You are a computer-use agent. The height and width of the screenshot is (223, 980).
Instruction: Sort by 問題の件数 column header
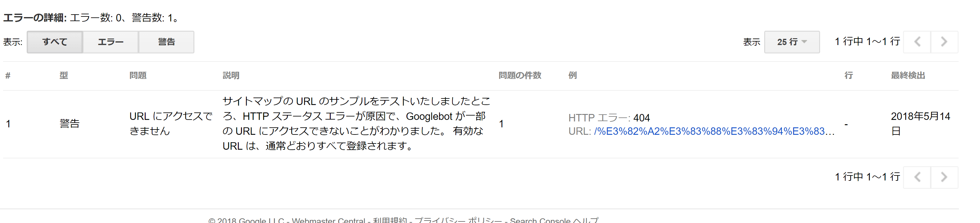point(520,75)
